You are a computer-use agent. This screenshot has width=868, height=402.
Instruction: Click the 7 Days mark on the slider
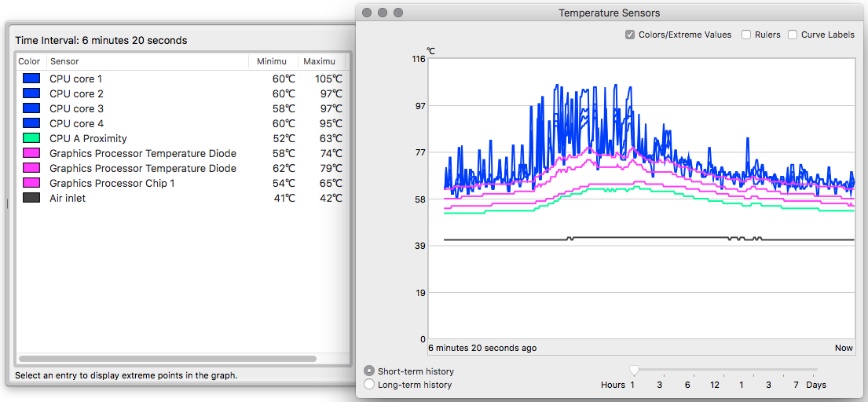tap(796, 384)
